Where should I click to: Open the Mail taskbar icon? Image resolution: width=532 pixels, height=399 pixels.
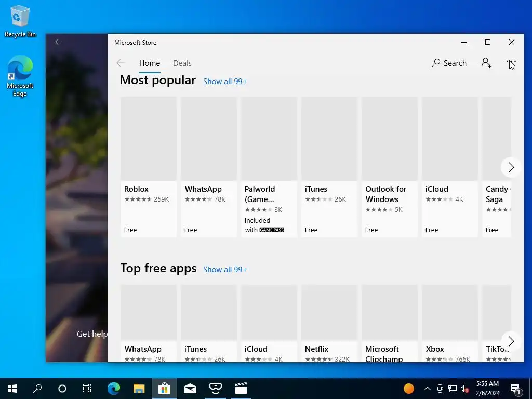[x=190, y=389]
